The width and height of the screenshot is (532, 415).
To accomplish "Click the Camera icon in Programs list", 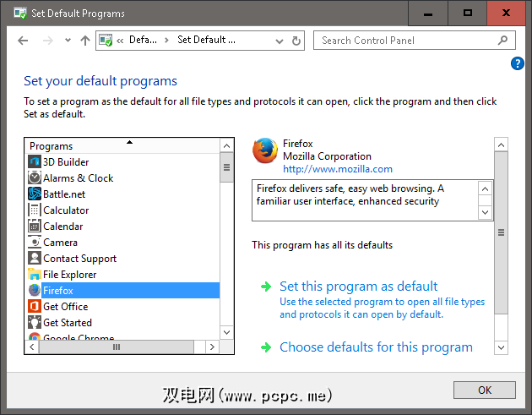I will tap(35, 242).
